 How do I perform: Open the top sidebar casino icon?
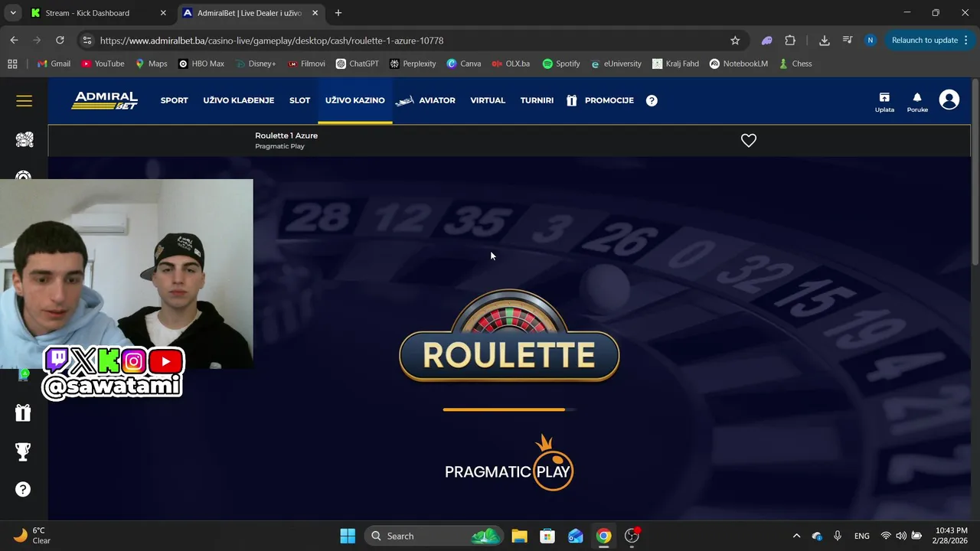(x=24, y=139)
